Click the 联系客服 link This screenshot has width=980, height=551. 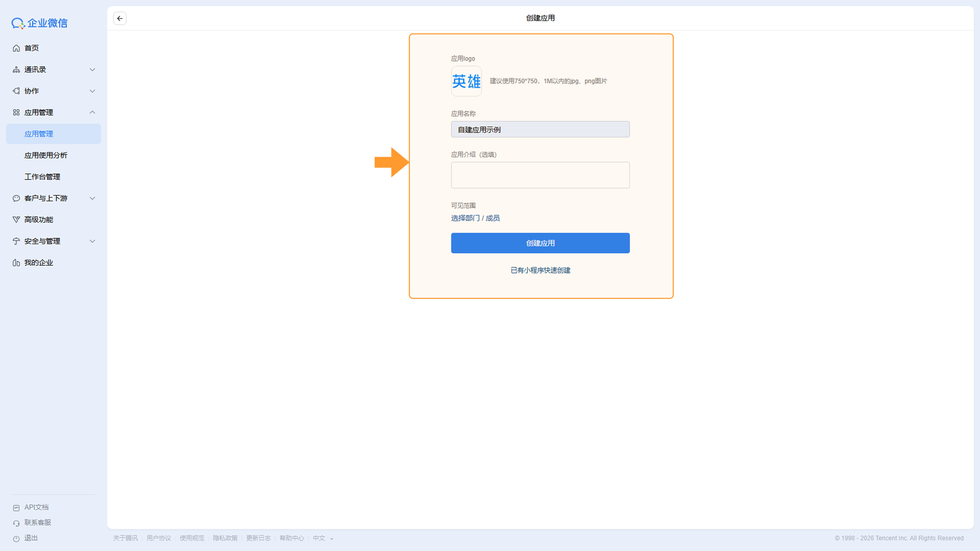point(38,522)
